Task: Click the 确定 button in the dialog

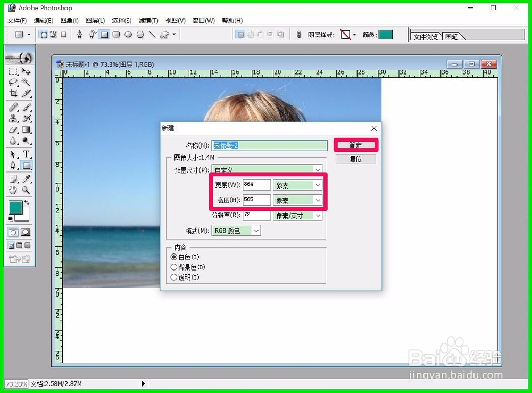Action: (355, 145)
